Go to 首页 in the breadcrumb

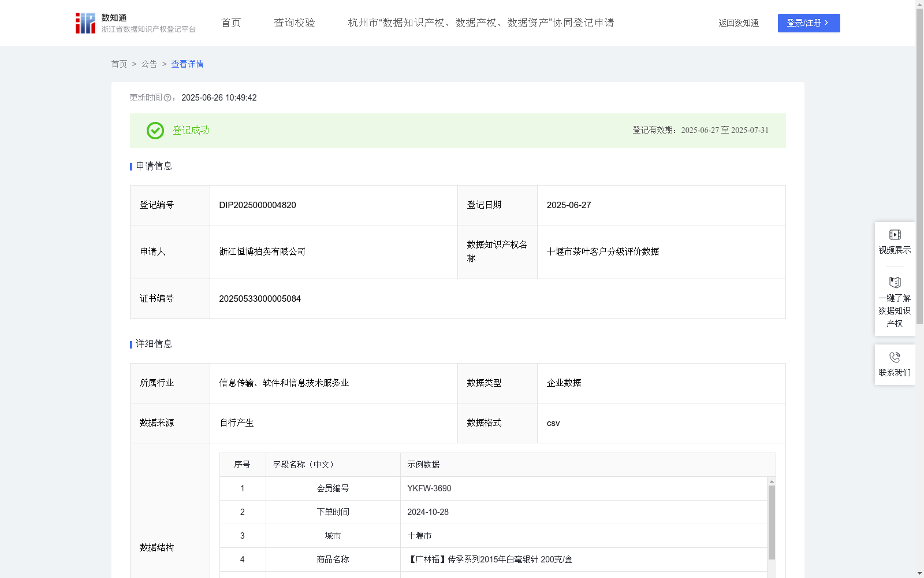(x=119, y=64)
